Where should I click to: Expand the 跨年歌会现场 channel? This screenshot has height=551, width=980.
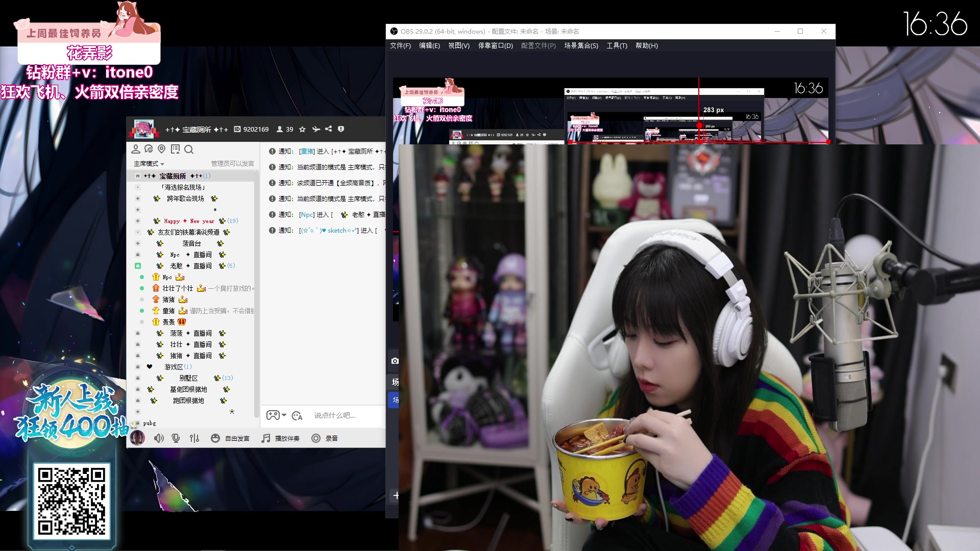138,198
